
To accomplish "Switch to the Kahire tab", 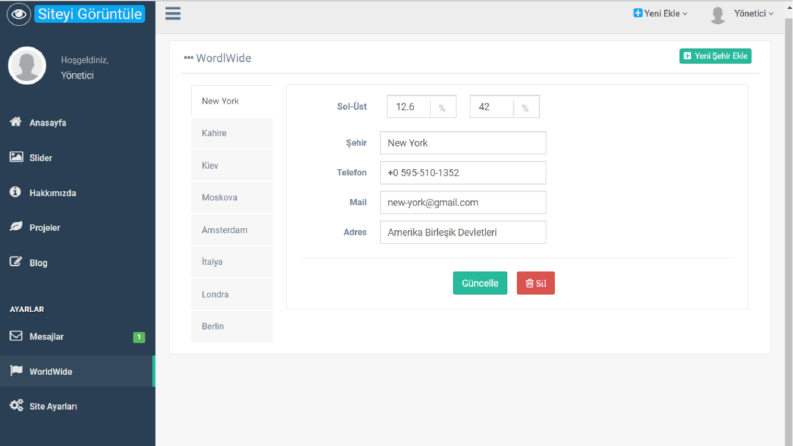I will 232,133.
